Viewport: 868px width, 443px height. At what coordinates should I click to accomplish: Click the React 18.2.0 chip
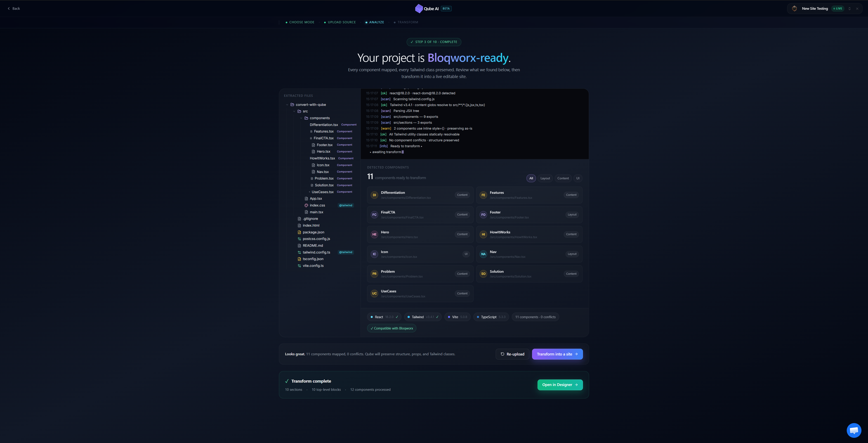click(x=384, y=317)
